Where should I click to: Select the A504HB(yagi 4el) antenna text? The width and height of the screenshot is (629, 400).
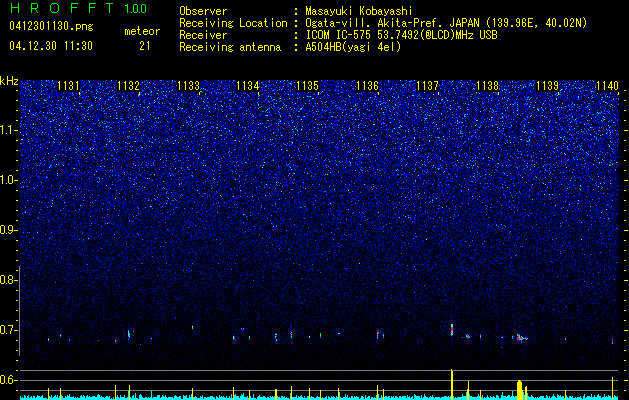(353, 47)
